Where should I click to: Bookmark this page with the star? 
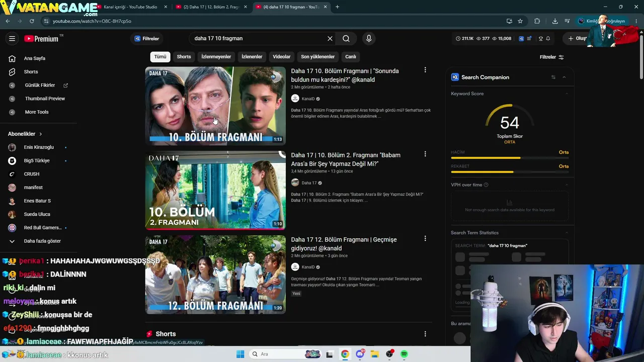coord(520,21)
